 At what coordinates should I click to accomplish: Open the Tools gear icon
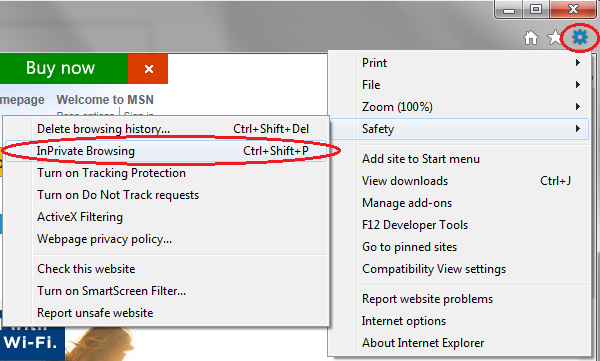[580, 37]
